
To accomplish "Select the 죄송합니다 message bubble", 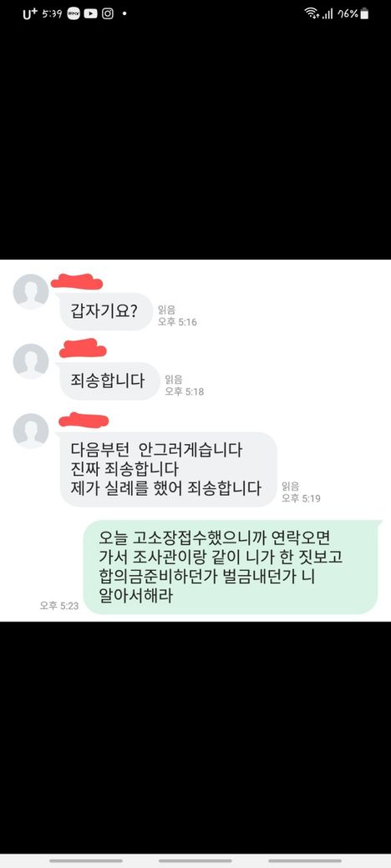I will (x=109, y=381).
